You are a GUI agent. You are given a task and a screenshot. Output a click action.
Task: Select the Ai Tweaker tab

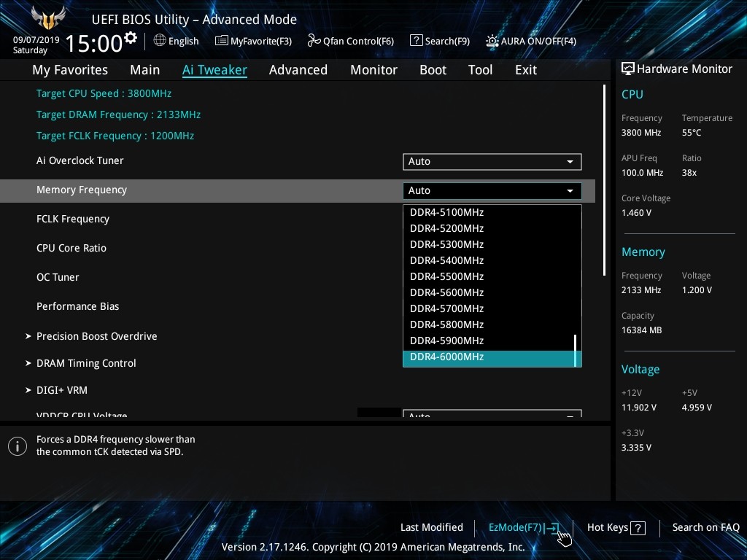pos(214,70)
